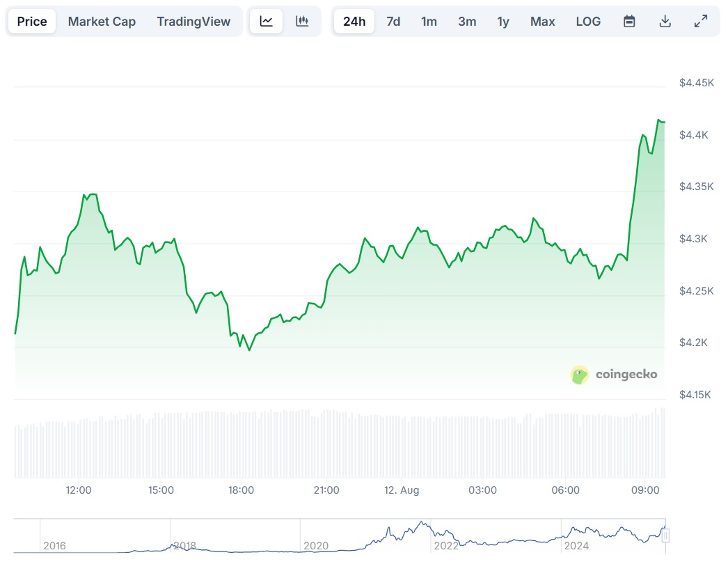This screenshot has width=728, height=564.
Task: Set the chart range to 7d
Action: pos(393,22)
